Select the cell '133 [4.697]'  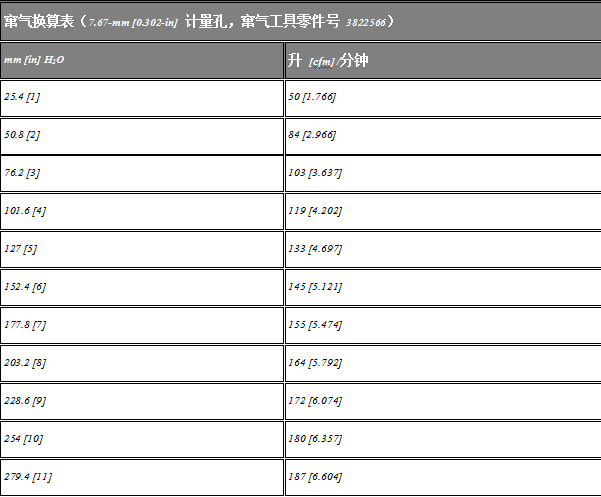[443, 249]
